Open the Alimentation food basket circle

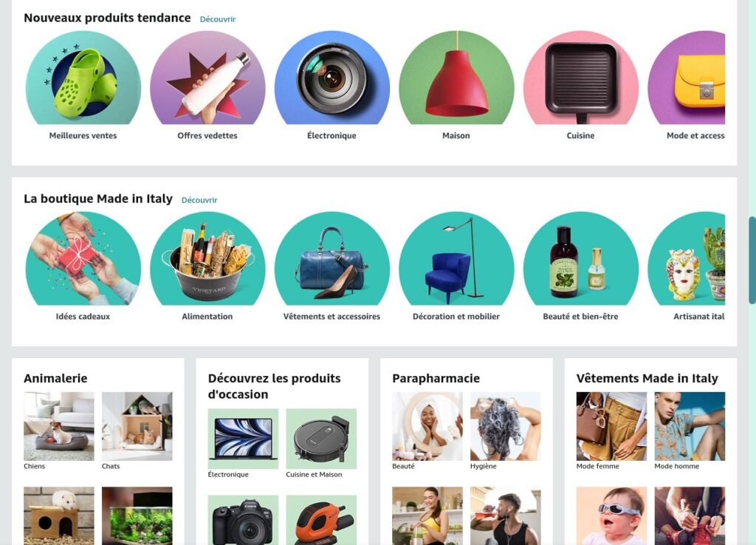tap(207, 258)
